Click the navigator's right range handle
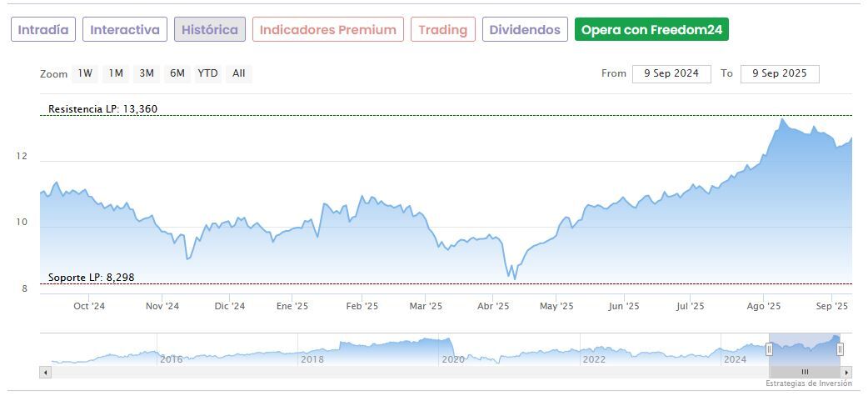Image resolution: width=868 pixels, height=396 pixels. click(x=840, y=349)
